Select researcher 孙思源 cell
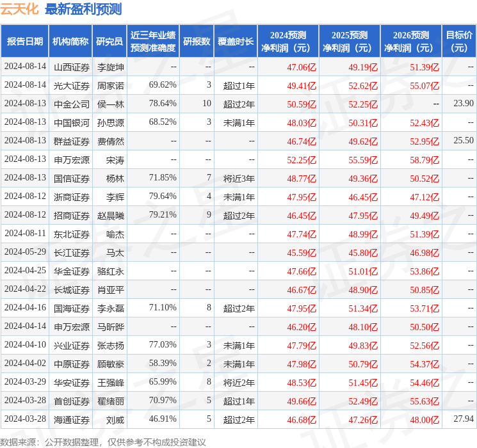Screen dimensions: 477x448 click(x=111, y=123)
